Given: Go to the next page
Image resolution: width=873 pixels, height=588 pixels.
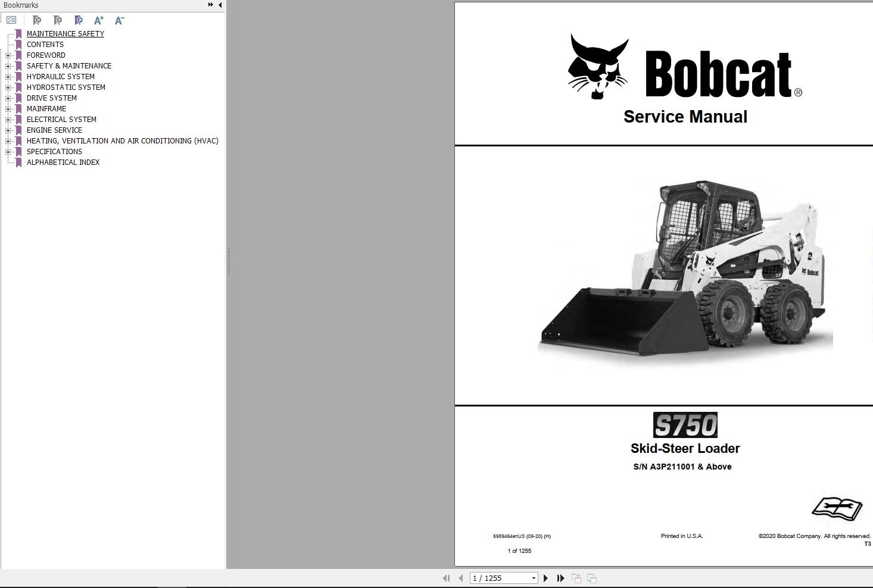Looking at the screenshot, I should click(545, 578).
